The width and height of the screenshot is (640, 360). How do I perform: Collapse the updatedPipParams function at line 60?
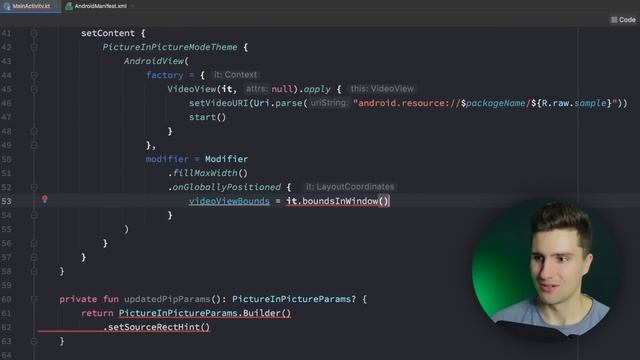point(34,299)
